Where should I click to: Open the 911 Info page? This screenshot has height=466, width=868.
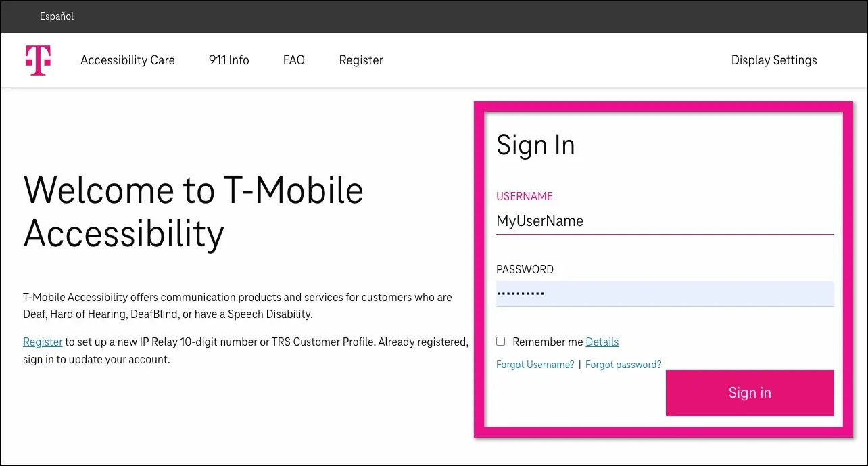click(228, 60)
